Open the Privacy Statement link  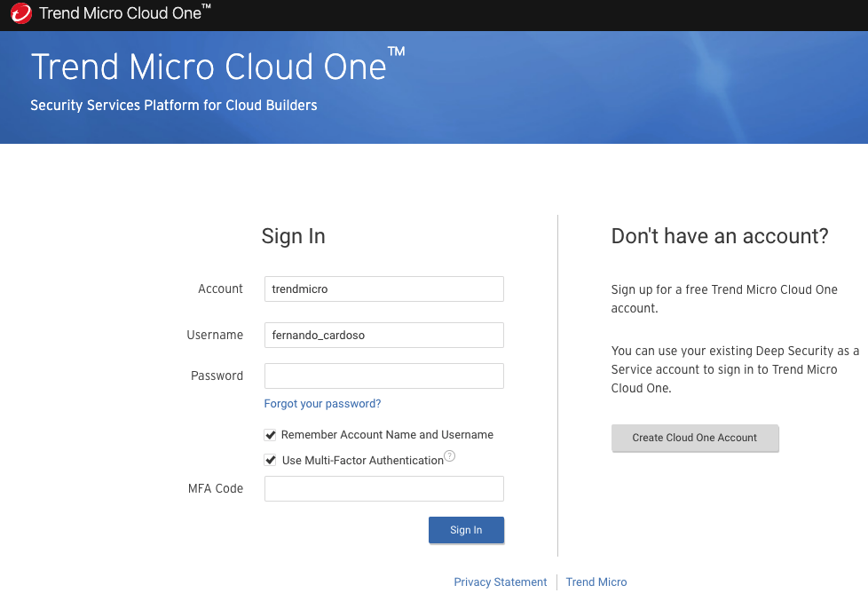[501, 582]
